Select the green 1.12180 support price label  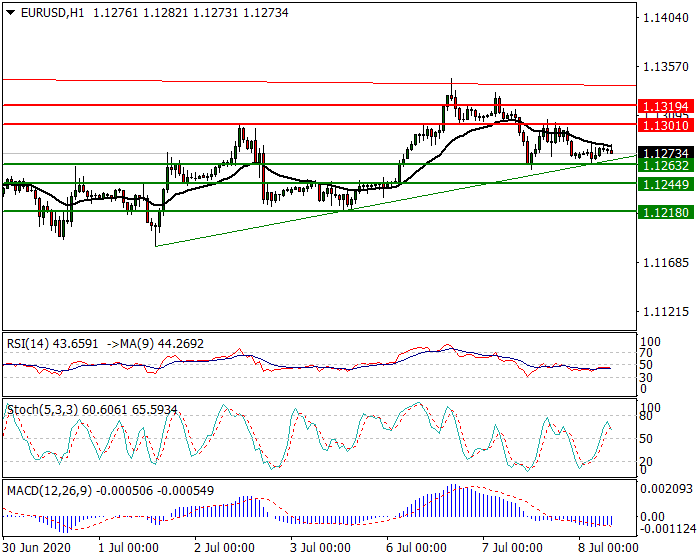666,213
